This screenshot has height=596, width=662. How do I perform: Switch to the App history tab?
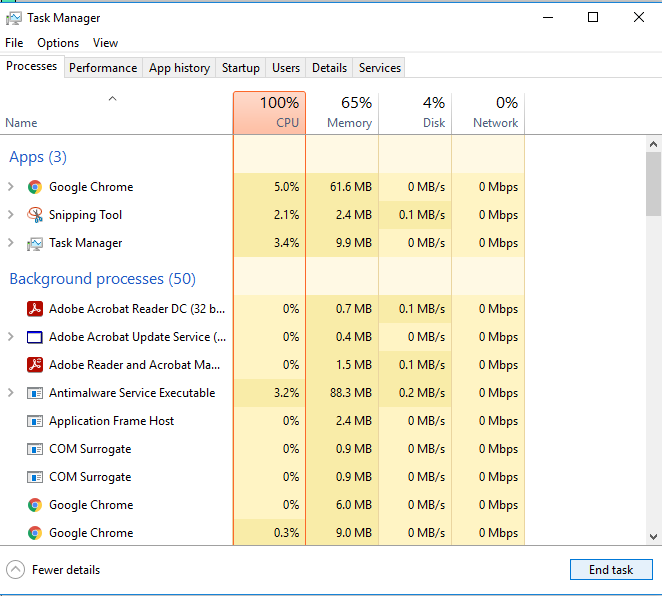(179, 68)
